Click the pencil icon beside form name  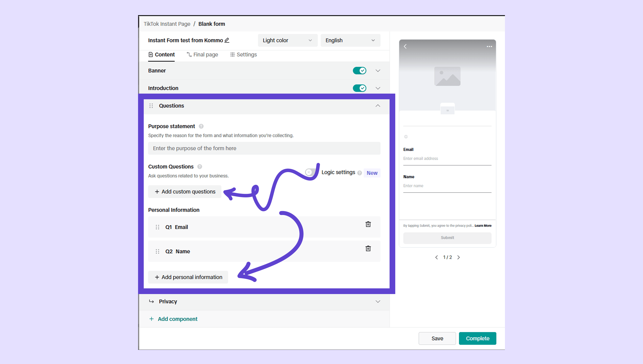(x=227, y=40)
